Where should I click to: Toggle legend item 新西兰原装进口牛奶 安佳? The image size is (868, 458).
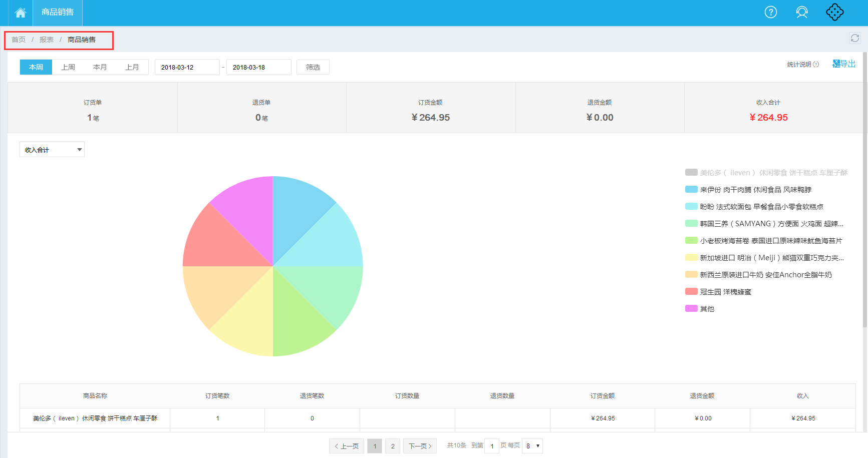click(758, 275)
